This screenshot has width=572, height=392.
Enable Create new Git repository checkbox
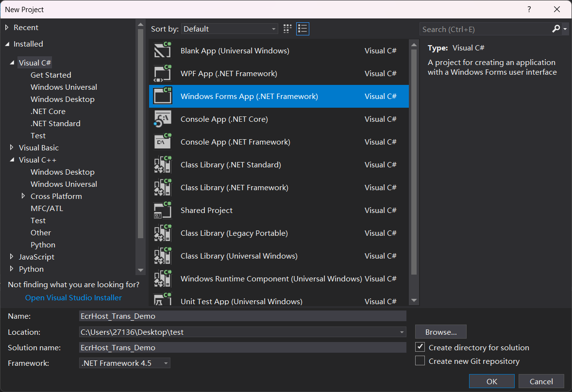pyautogui.click(x=420, y=360)
